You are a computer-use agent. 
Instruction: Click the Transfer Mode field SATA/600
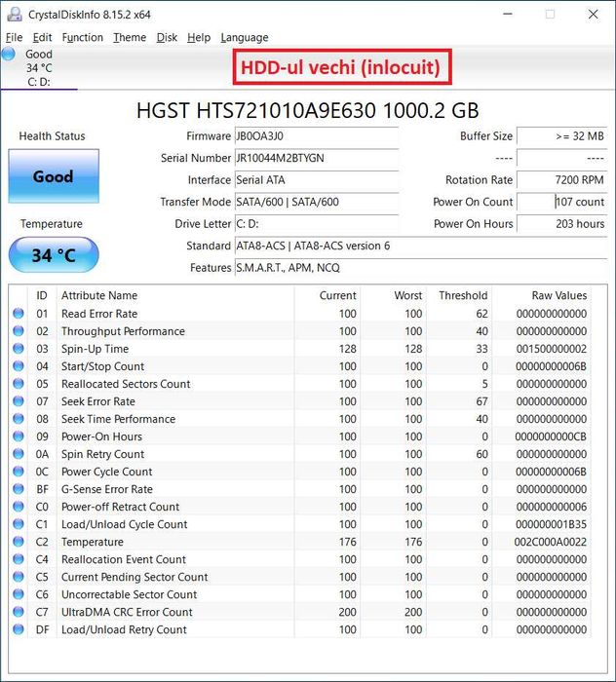(317, 202)
